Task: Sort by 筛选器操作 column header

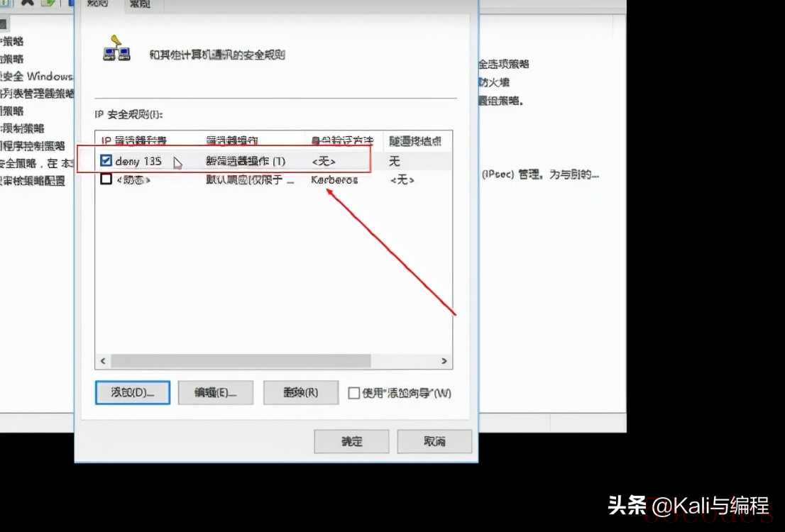Action: click(x=232, y=141)
